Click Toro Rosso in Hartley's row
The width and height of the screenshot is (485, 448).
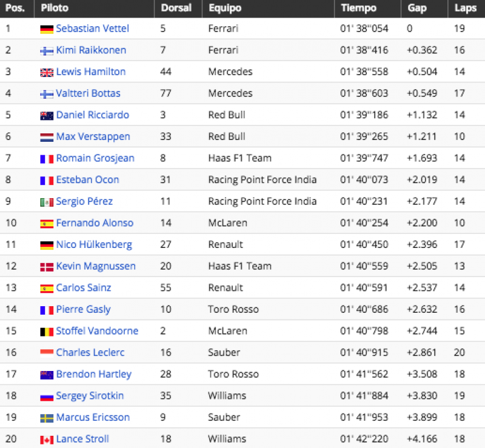point(233,375)
